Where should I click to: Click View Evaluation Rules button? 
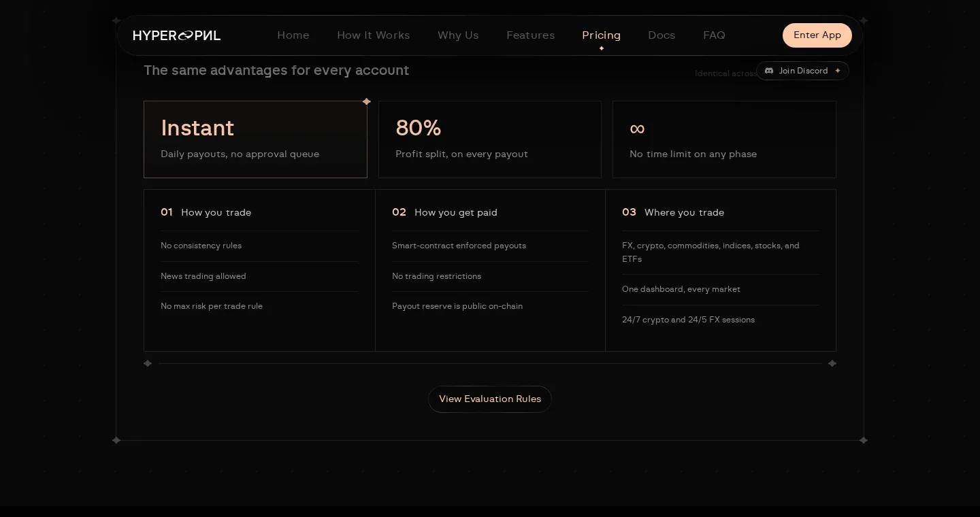coord(490,399)
